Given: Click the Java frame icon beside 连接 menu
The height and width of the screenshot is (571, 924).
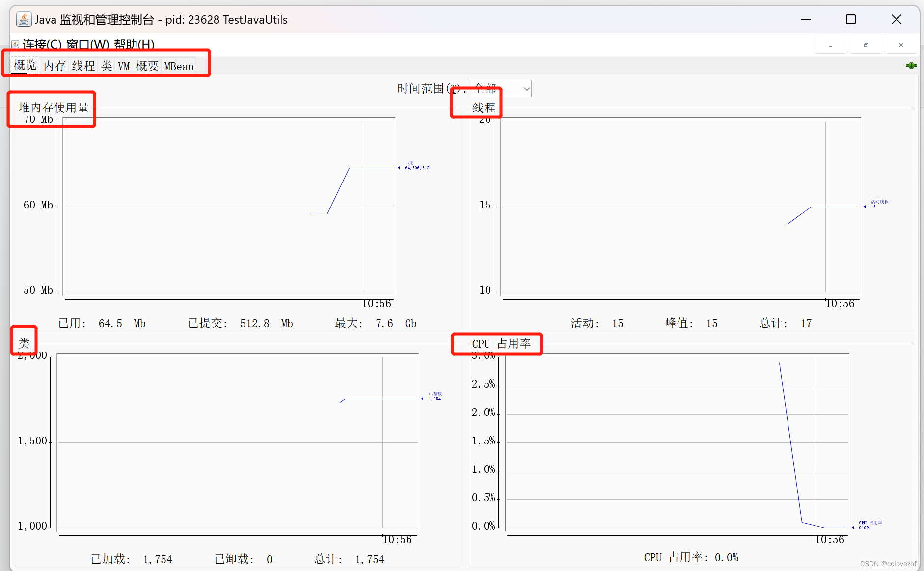Looking at the screenshot, I should (15, 44).
